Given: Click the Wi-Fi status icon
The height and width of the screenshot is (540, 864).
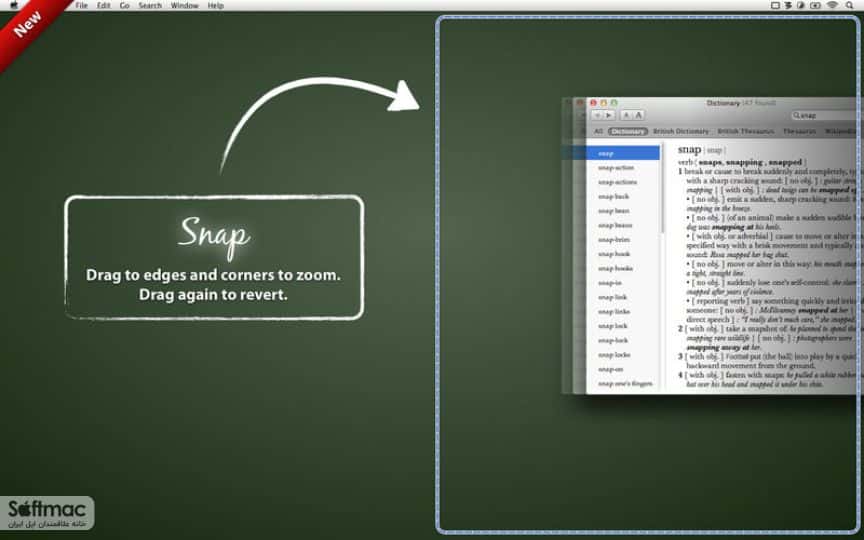Looking at the screenshot, I should (x=832, y=6).
